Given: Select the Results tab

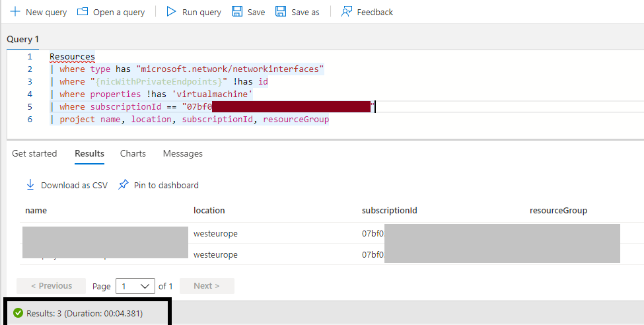Looking at the screenshot, I should [x=89, y=153].
